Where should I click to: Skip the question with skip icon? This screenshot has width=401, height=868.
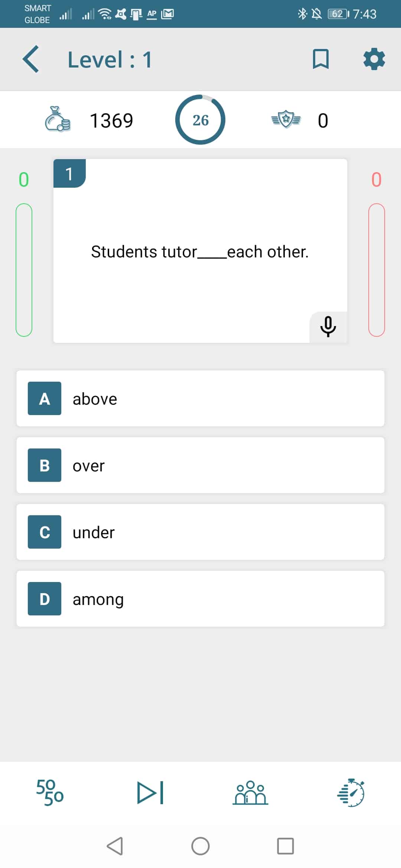[150, 793]
